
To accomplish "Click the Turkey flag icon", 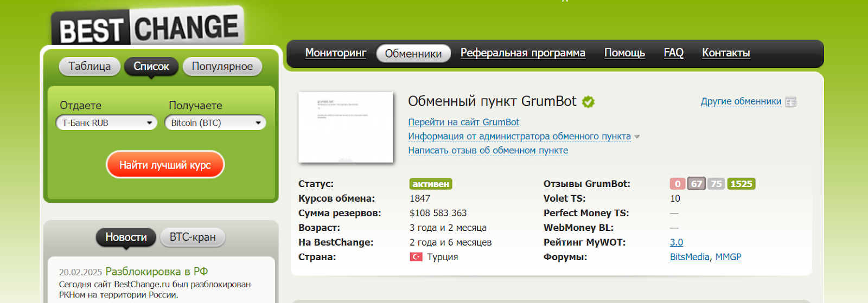I will [416, 257].
